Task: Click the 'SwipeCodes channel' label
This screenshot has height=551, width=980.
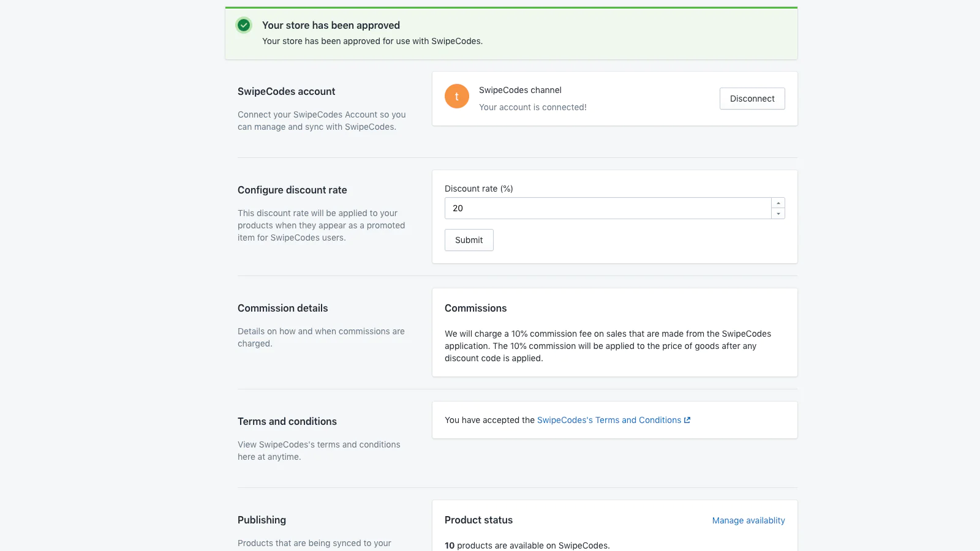Action: point(520,90)
